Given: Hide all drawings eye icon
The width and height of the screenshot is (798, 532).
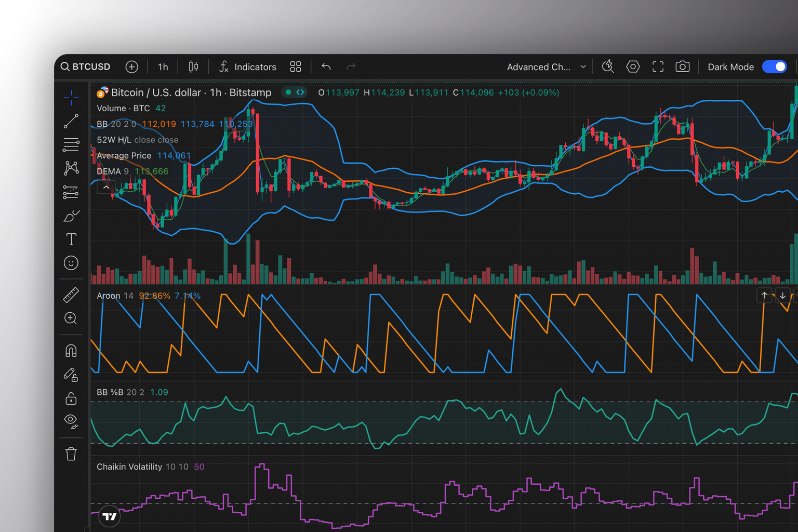Looking at the screenshot, I should click(x=71, y=421).
